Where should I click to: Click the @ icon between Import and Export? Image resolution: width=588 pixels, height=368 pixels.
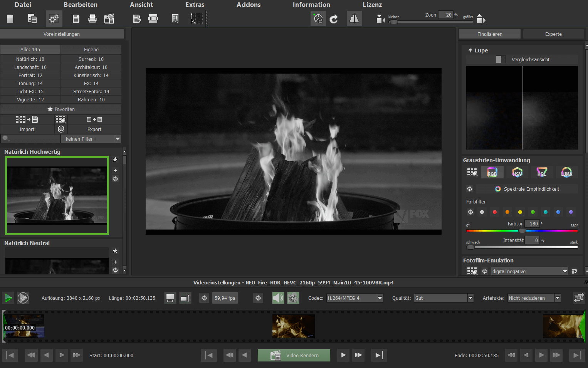pos(61,129)
